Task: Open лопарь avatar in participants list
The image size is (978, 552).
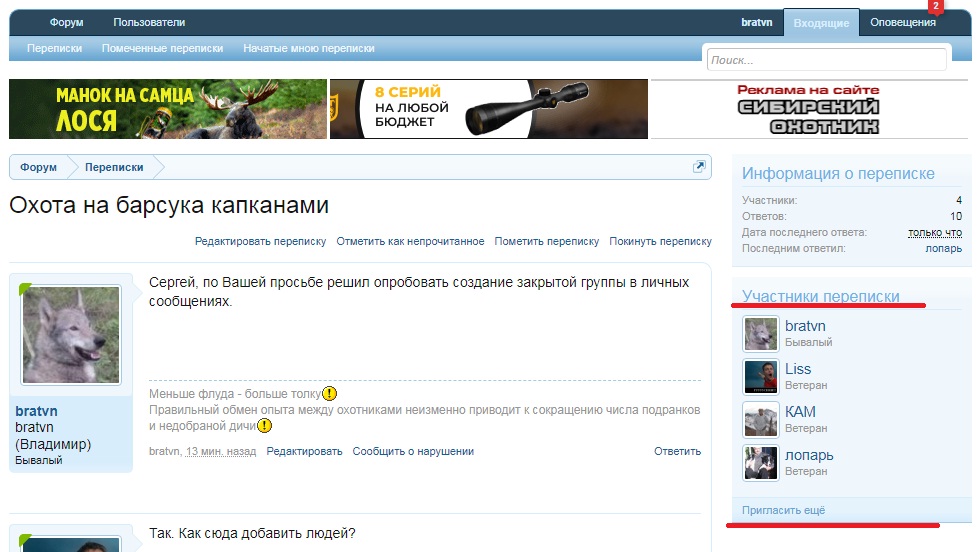Action: point(761,463)
